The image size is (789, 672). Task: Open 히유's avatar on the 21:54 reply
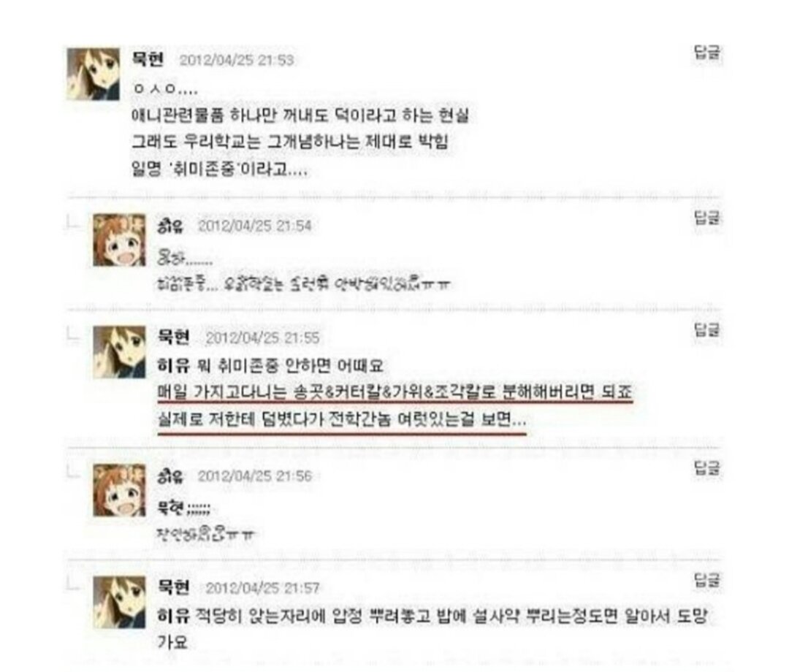coord(119,240)
